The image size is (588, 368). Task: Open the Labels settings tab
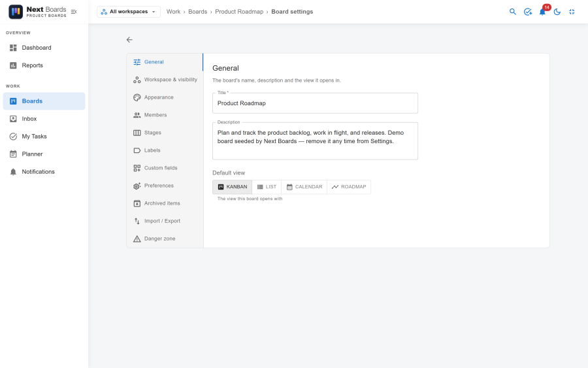click(165, 150)
